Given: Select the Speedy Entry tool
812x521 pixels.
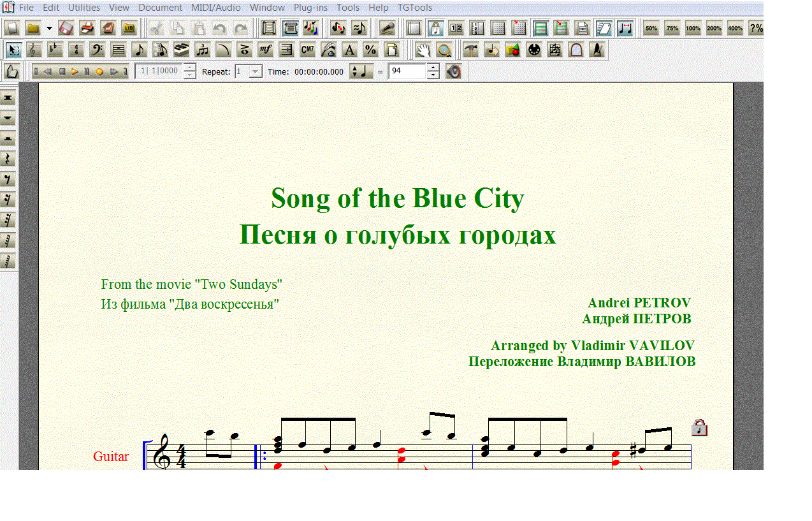Looking at the screenshot, I should [161, 50].
